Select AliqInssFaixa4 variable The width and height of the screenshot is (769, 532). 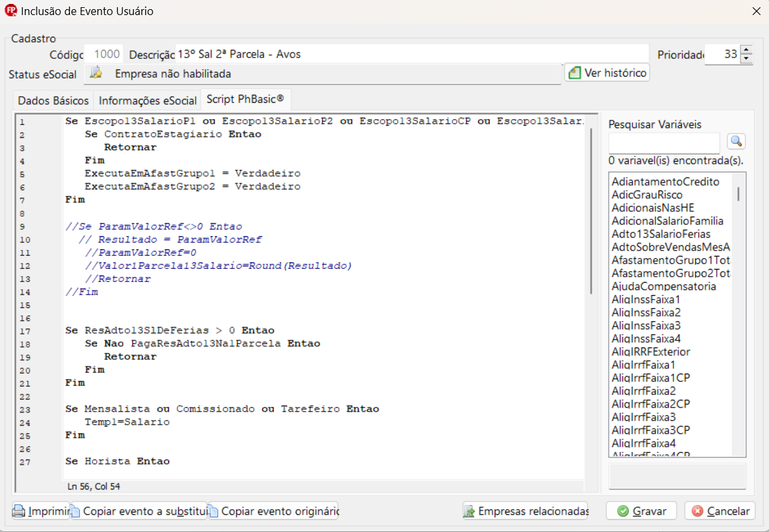(x=646, y=338)
